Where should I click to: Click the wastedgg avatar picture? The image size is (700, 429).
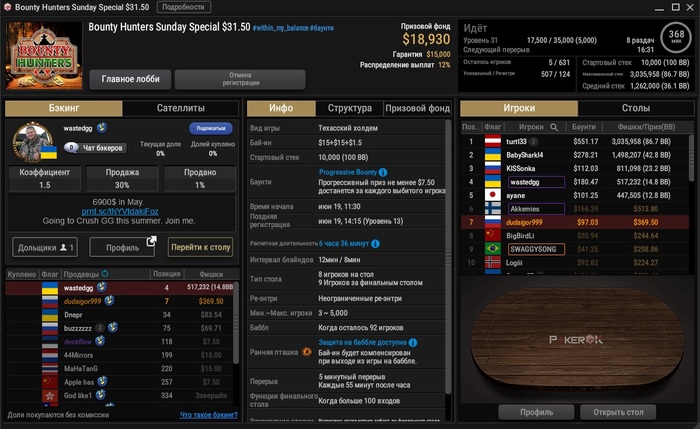[33, 142]
